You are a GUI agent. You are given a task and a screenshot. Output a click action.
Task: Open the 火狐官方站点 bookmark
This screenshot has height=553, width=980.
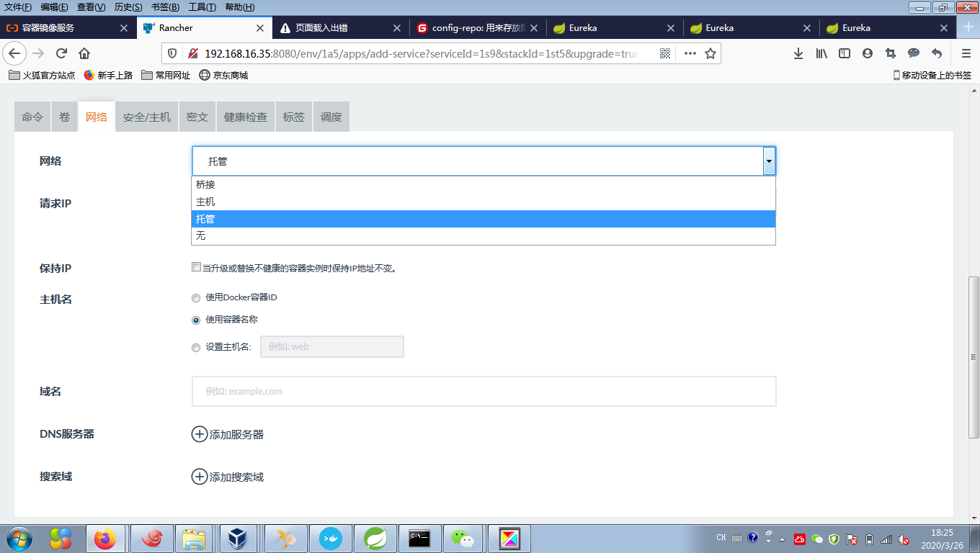click(x=43, y=75)
